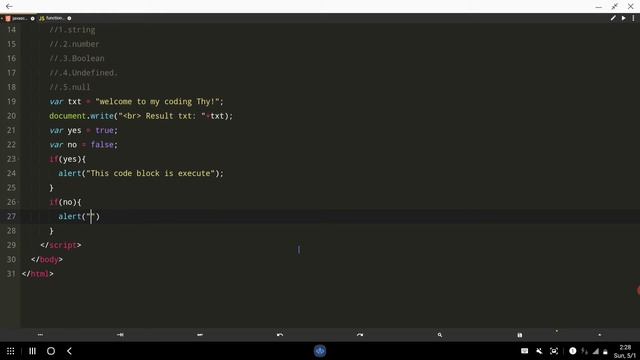Click line number 19 in the gutter
The width and height of the screenshot is (640, 360).
coord(11,102)
